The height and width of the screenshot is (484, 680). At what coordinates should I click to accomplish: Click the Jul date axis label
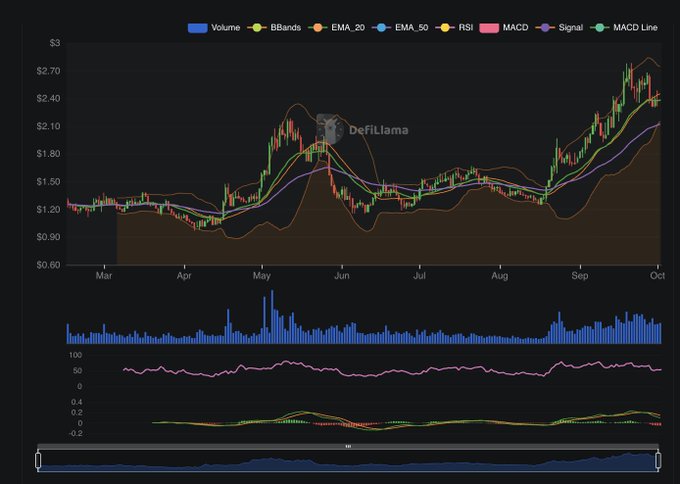(419, 276)
